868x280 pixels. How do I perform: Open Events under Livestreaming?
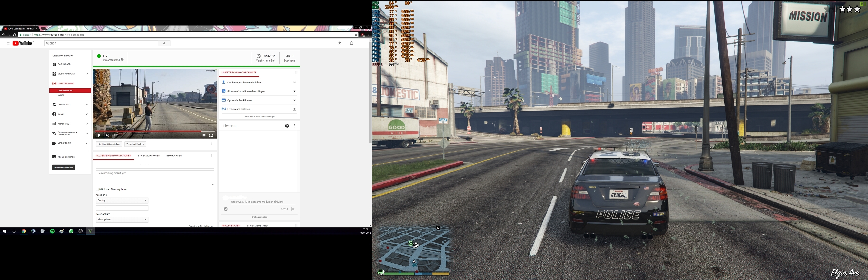click(x=61, y=95)
